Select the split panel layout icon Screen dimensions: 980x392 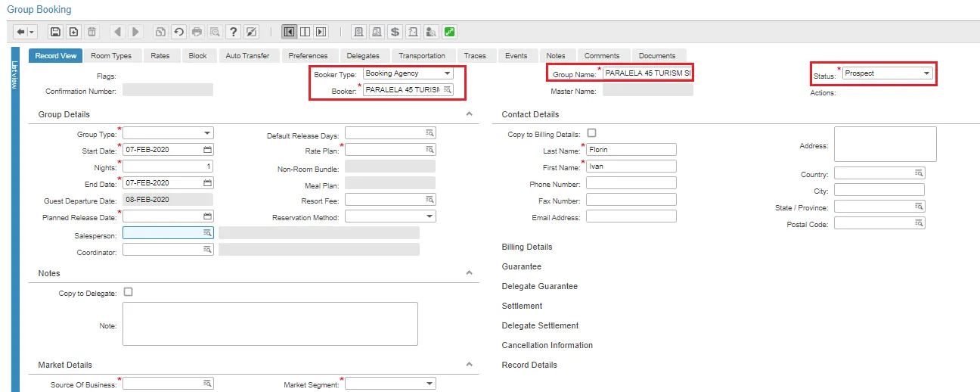[305, 32]
